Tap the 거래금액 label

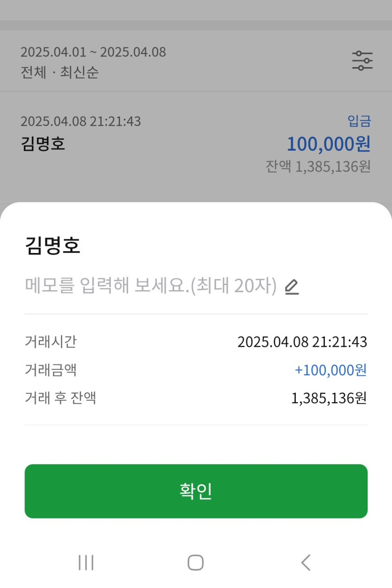50,370
